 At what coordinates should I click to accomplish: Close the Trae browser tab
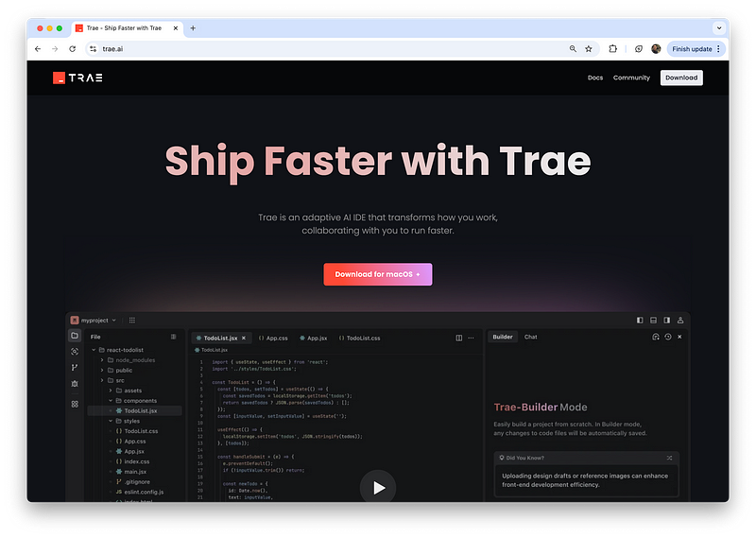click(176, 28)
